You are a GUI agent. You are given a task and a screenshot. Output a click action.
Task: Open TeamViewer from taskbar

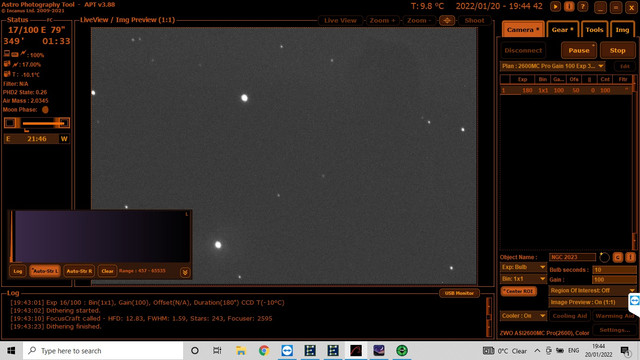point(287,351)
